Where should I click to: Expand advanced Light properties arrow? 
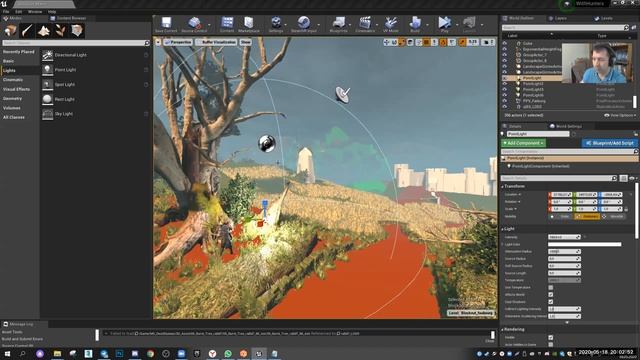coord(567,322)
